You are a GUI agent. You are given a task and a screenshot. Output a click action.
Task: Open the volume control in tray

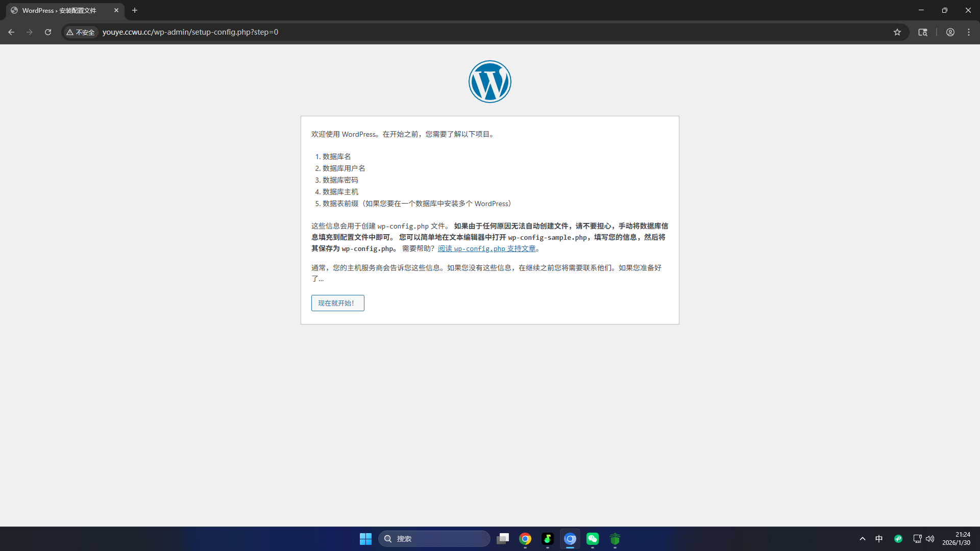(x=930, y=539)
